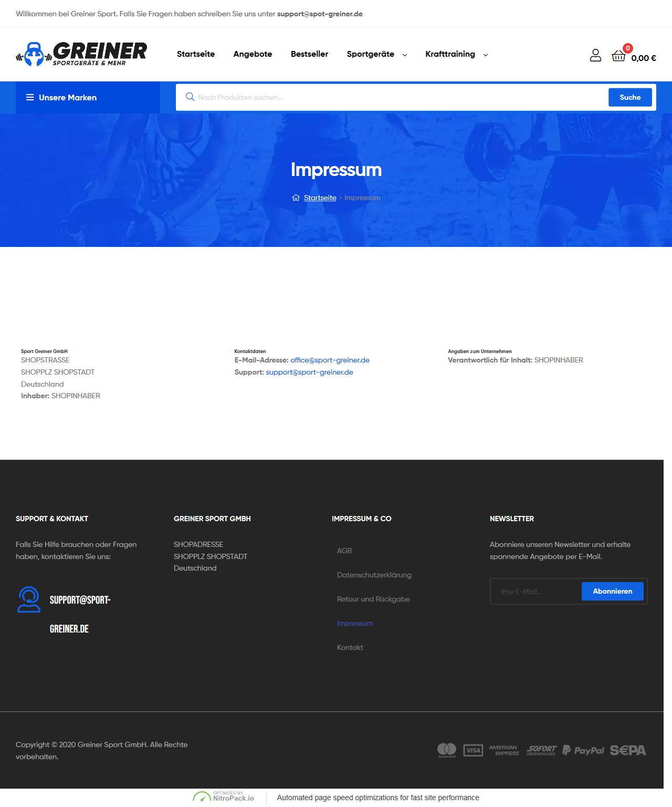672x807 pixels.
Task: Click the Abonnieren newsletter button
Action: click(613, 591)
